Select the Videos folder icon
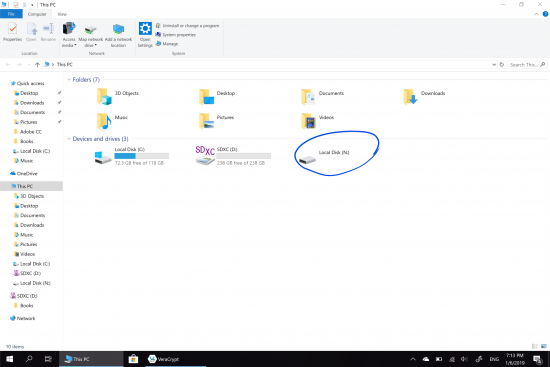 click(308, 121)
